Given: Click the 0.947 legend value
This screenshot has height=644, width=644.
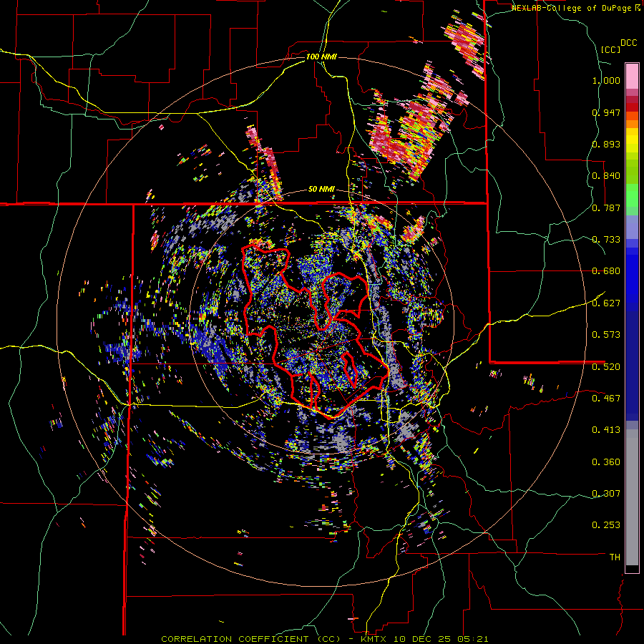Looking at the screenshot, I should click(x=606, y=112).
